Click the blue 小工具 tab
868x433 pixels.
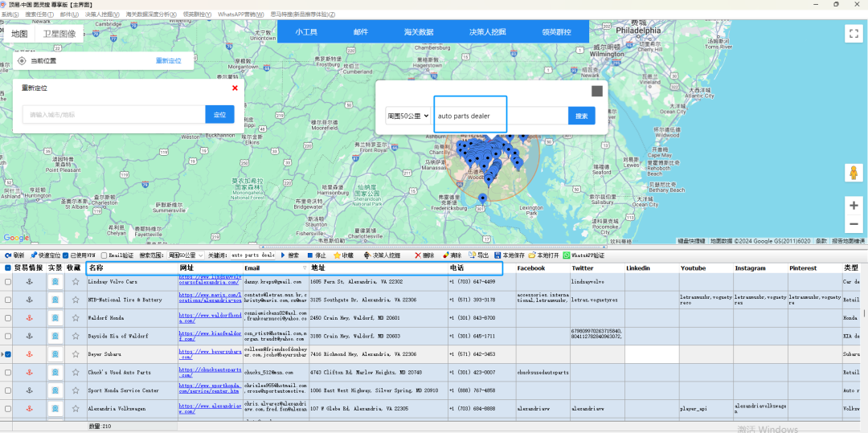[306, 32]
